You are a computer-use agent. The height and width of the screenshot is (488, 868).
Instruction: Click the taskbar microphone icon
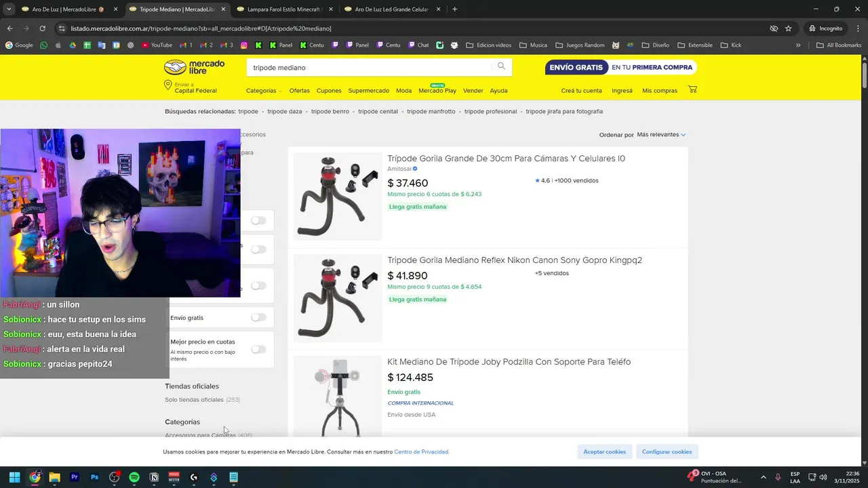[778, 477]
